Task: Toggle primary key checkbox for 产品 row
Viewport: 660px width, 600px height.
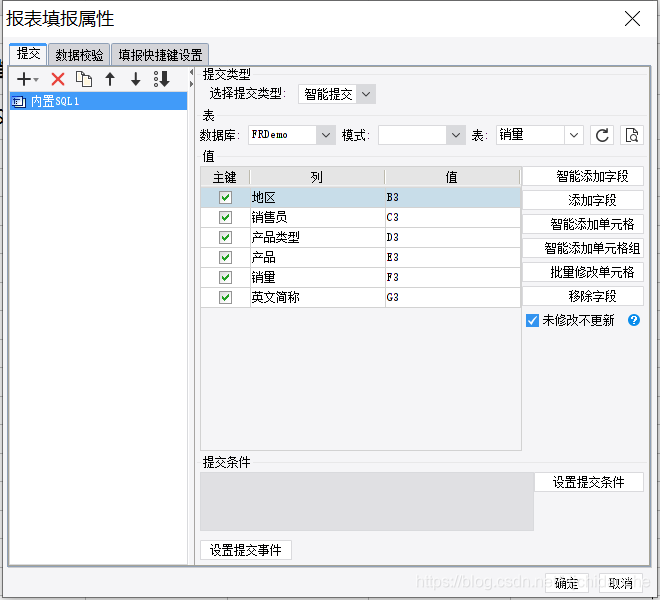Action: point(225,257)
